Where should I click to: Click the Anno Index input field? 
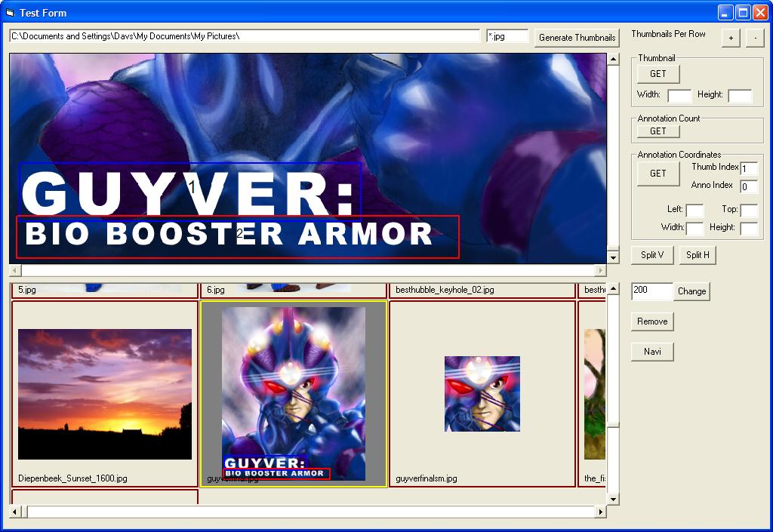(x=749, y=187)
